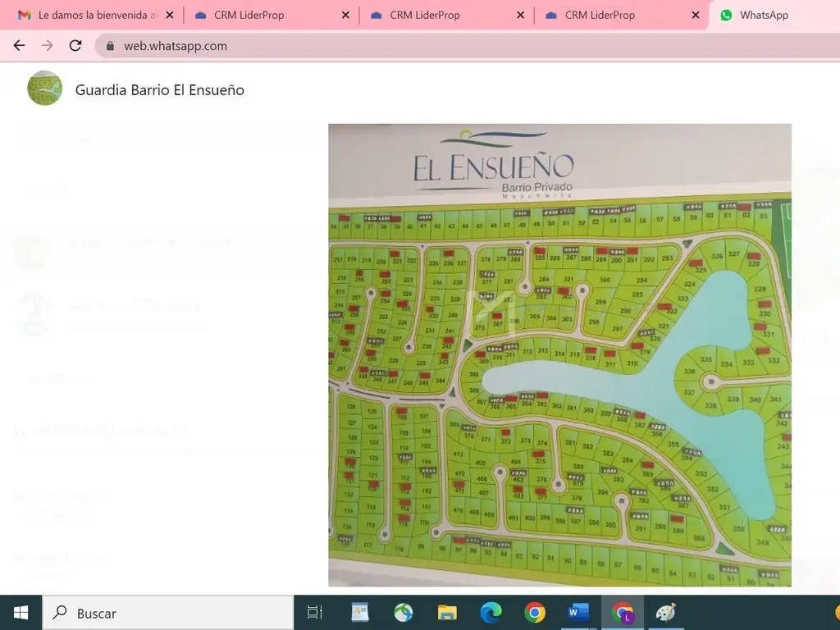Open Microsoft Edge from the taskbar

(491, 613)
